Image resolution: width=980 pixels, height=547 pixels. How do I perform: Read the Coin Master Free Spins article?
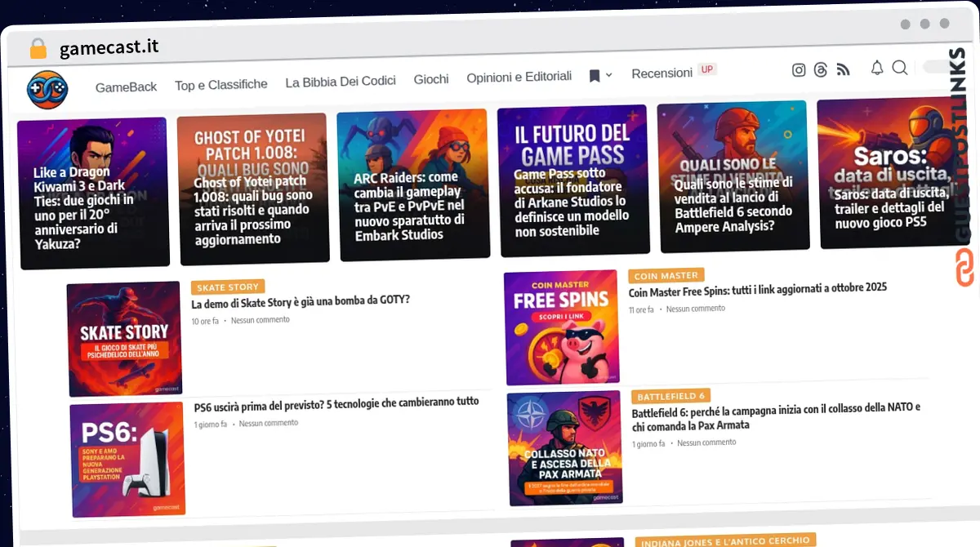758,289
